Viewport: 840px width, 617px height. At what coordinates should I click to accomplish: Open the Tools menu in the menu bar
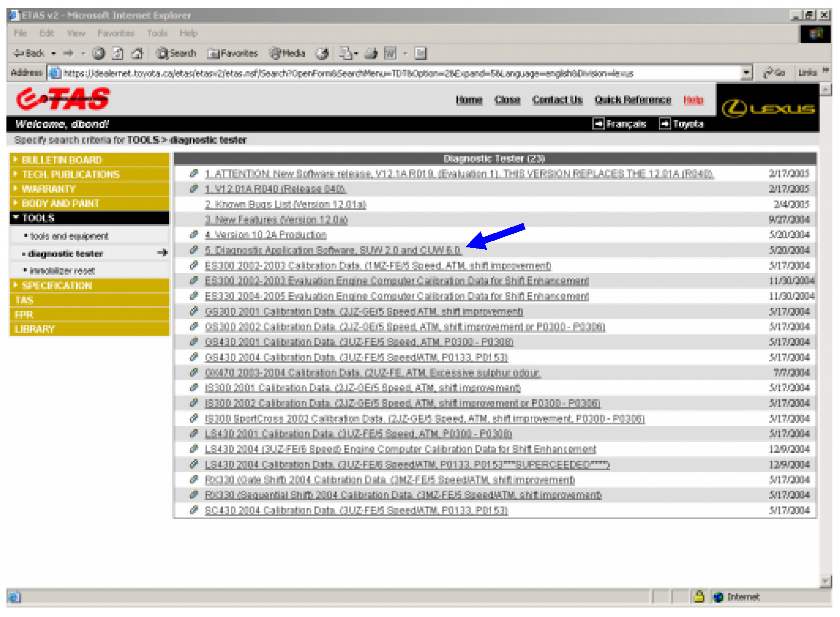[157, 33]
